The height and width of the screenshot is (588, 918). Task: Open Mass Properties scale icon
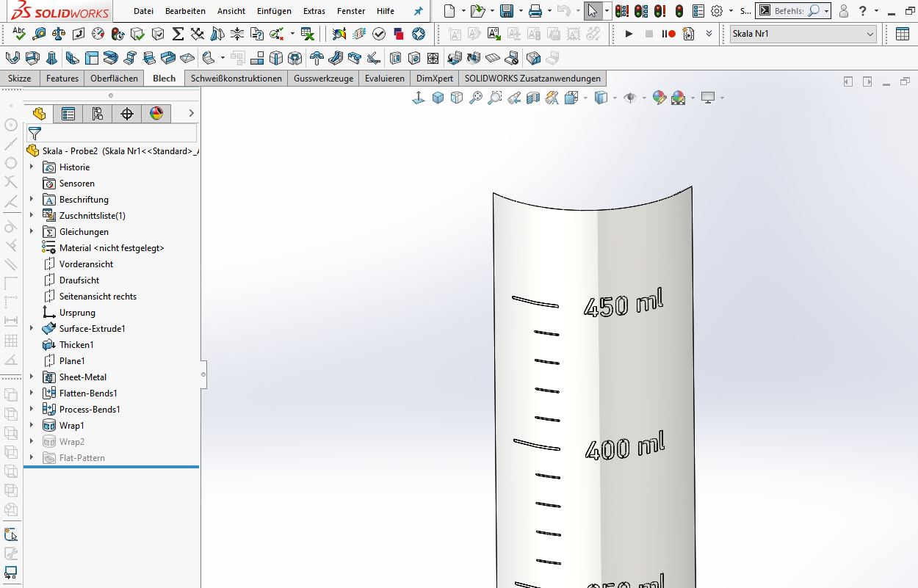click(59, 34)
